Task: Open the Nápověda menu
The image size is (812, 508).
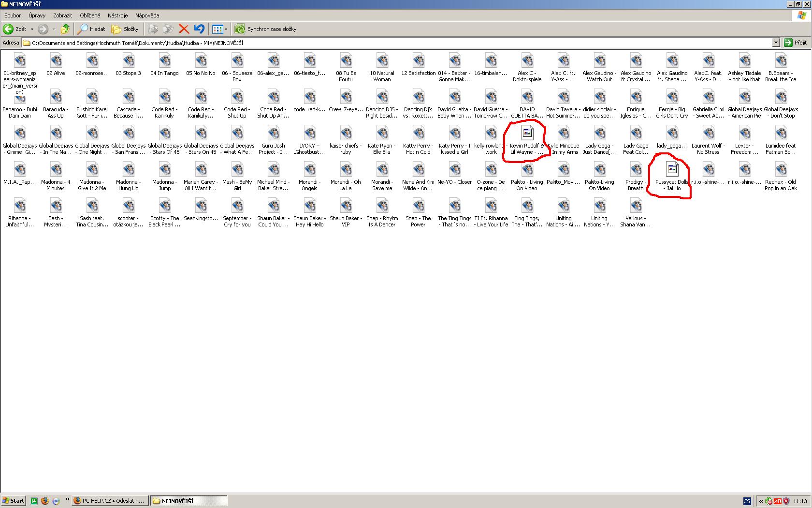Action: [147, 15]
